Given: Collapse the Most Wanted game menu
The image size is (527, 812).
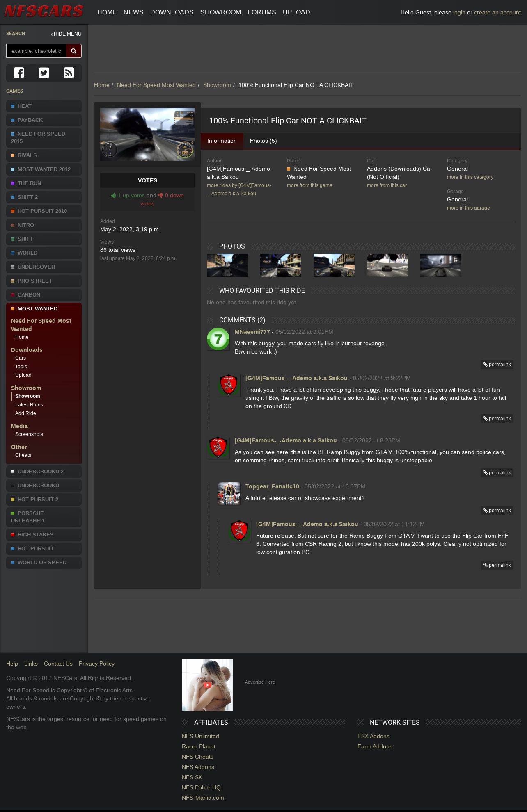Looking at the screenshot, I should (x=44, y=309).
